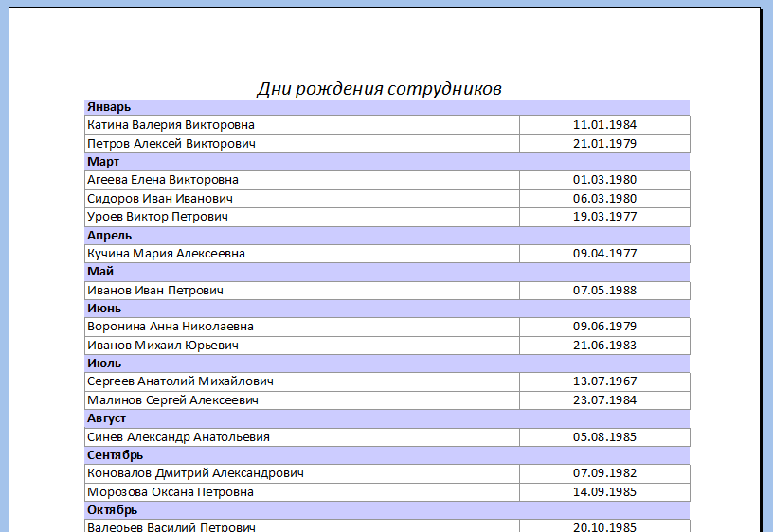Click the report title Дни рождения сотрудников
Screen dimensions: 773x532
point(379,89)
